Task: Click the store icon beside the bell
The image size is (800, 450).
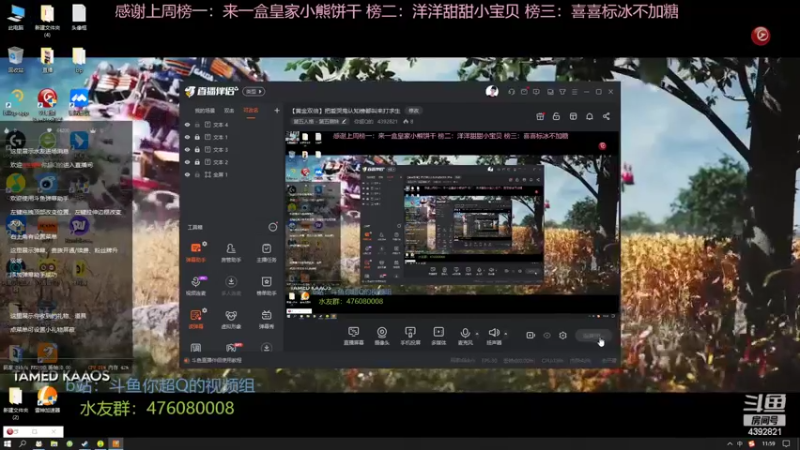Action: (x=573, y=116)
